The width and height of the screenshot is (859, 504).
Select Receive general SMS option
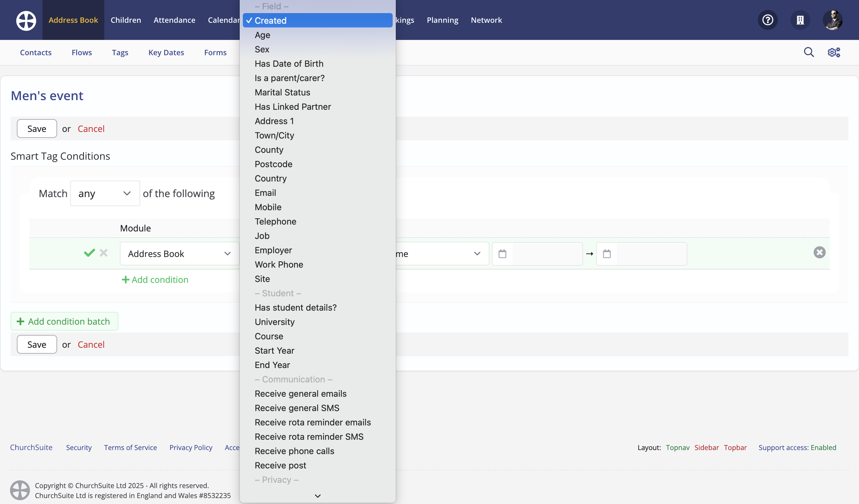click(x=318, y=408)
